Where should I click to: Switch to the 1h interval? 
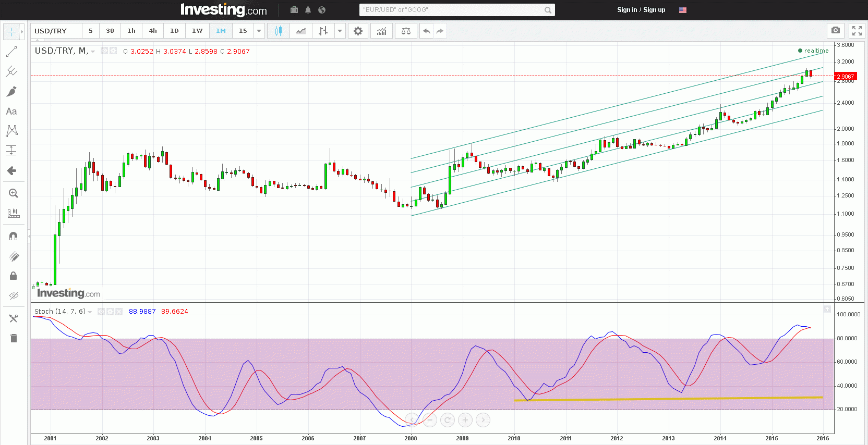coord(131,31)
